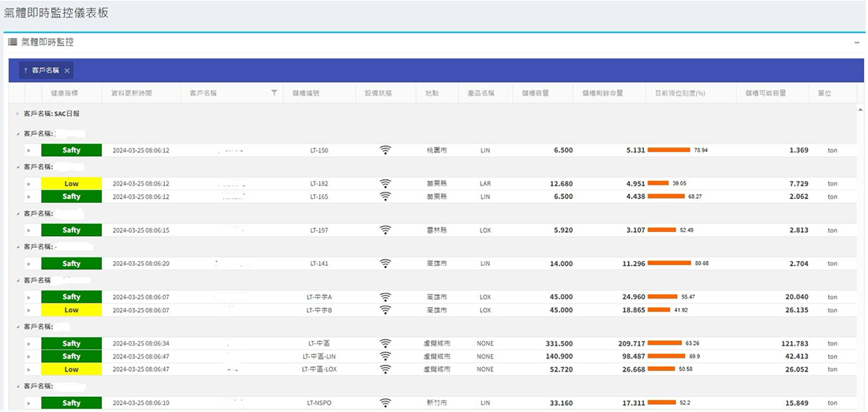
Task: Sort by 儲槽可裝容量 column header
Action: 765,93
